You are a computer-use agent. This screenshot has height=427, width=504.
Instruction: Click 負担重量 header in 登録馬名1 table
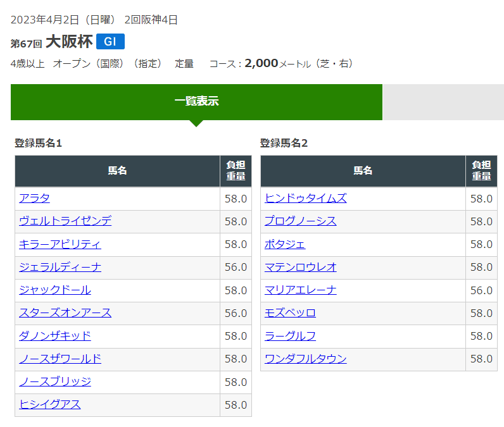236,171
